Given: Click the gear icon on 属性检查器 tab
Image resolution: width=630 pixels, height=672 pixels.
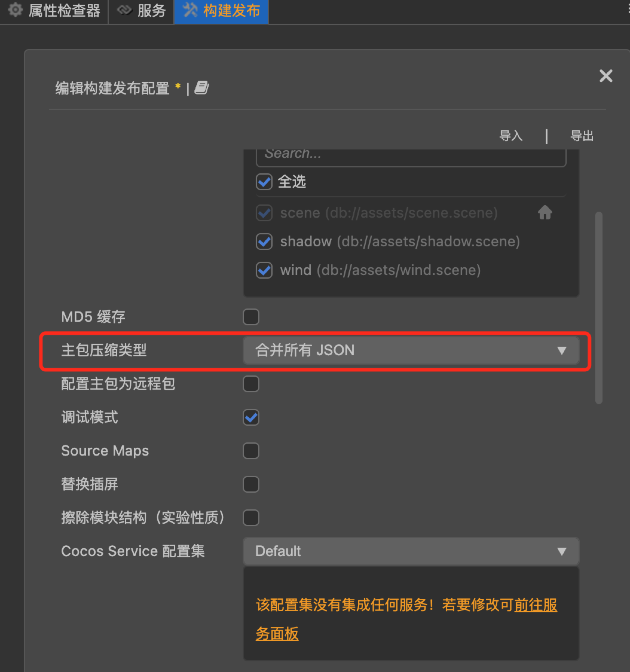Looking at the screenshot, I should (15, 10).
